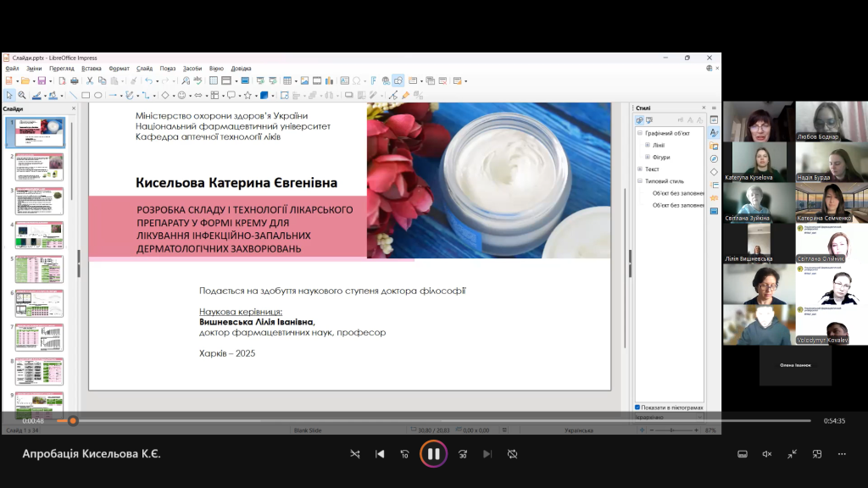868x488 pixels.
Task: Insert an image using the picture icon
Action: click(x=304, y=80)
